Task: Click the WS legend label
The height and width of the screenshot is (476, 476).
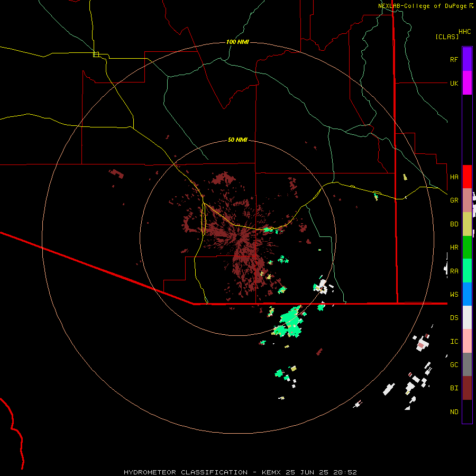Action: (454, 295)
